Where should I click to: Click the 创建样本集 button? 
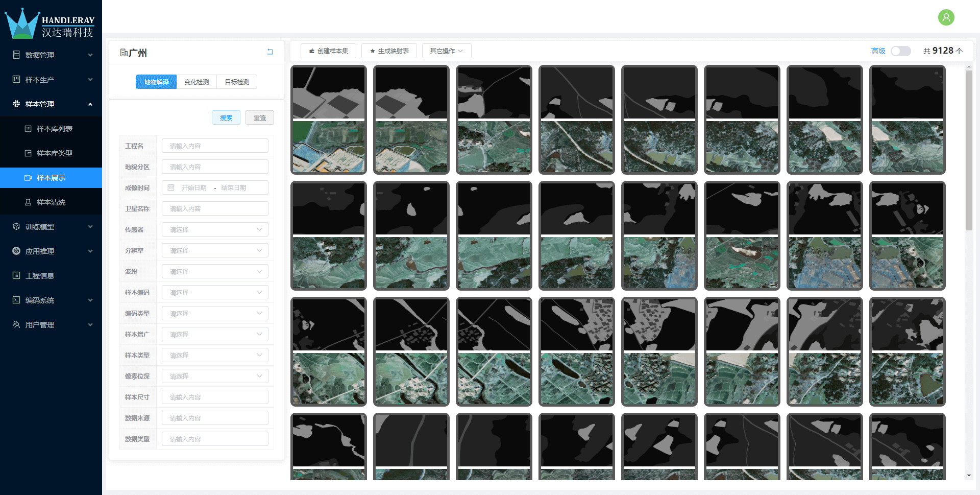pos(328,51)
